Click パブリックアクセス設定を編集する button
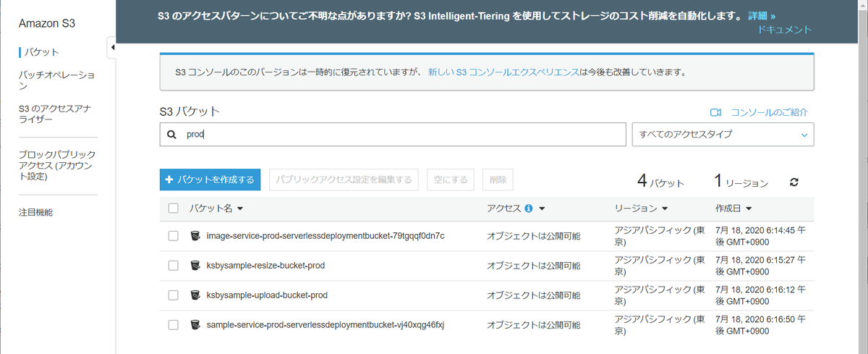The height and width of the screenshot is (354, 868). point(344,180)
